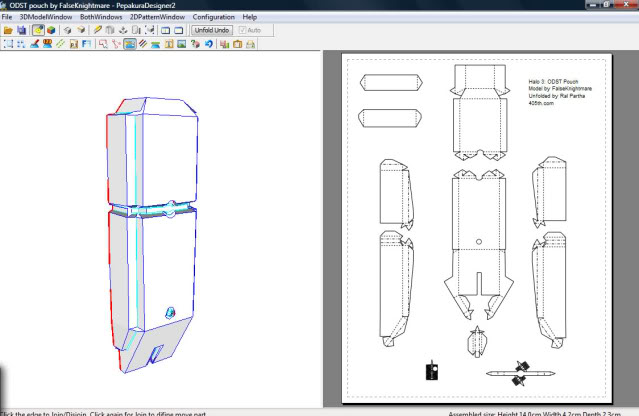Viewport: 639px width, 416px height.
Task: Click the Assembled size status bar text
Action: (x=534, y=413)
